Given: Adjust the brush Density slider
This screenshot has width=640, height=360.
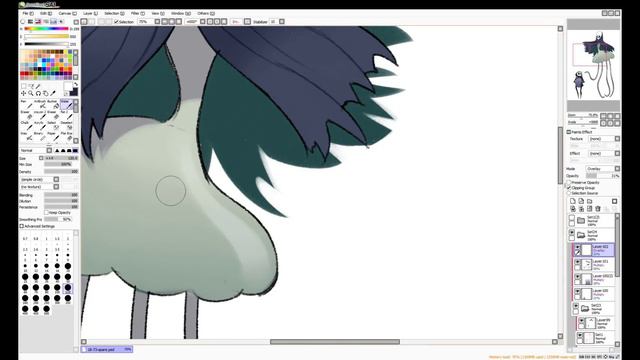Looking at the screenshot, I should pos(61,172).
